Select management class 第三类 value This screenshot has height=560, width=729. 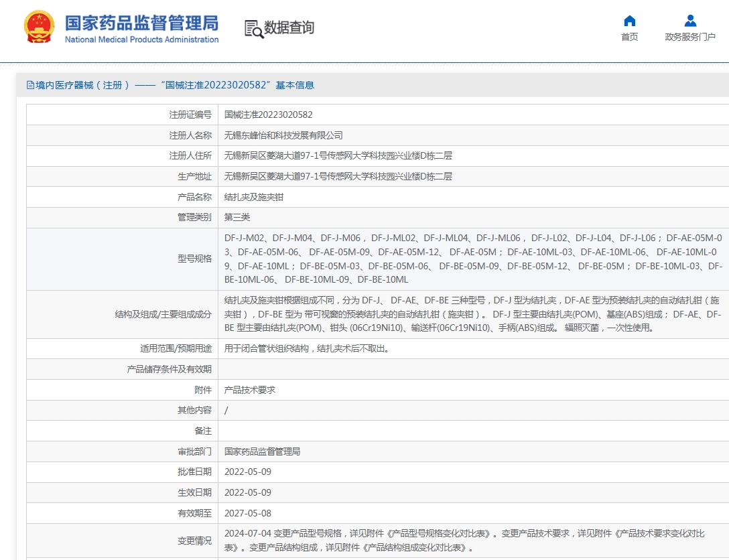(x=237, y=217)
